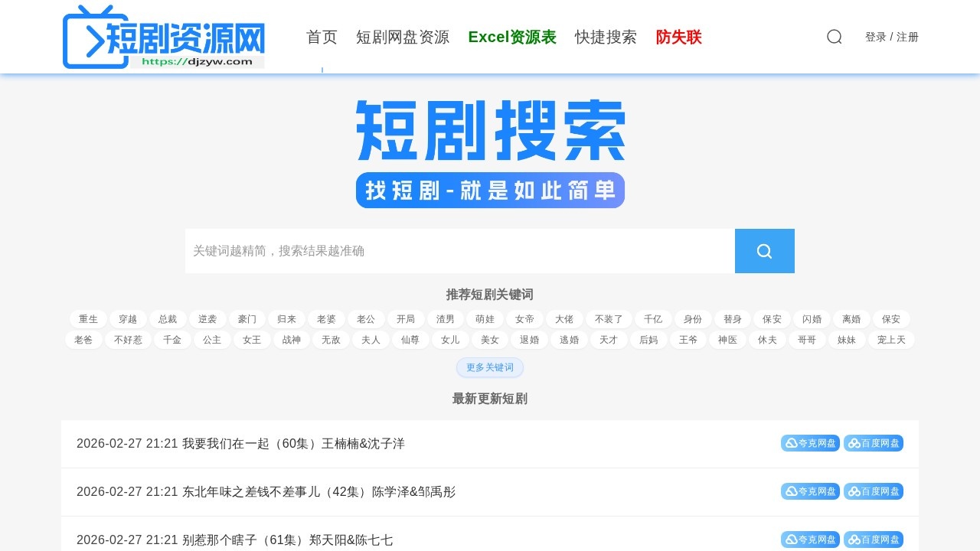Switch to the Excel资源表 section
Screen dimensions: 980x551
tap(512, 37)
